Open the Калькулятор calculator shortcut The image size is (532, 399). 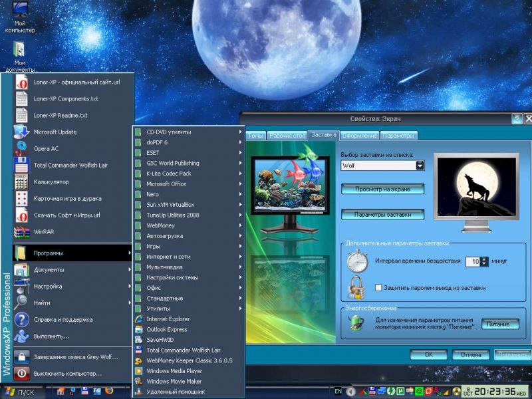point(51,182)
